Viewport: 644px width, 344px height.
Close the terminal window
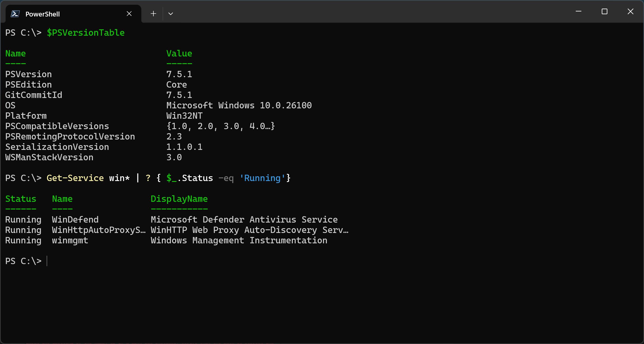(630, 12)
